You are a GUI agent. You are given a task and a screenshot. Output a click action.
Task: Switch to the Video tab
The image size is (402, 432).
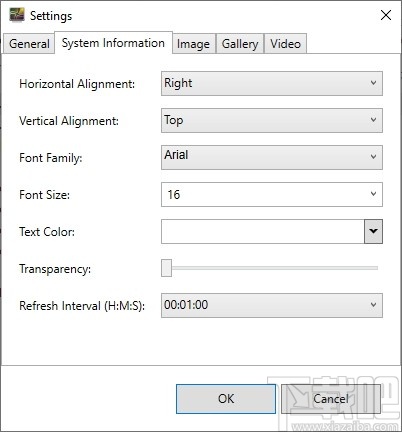285,44
